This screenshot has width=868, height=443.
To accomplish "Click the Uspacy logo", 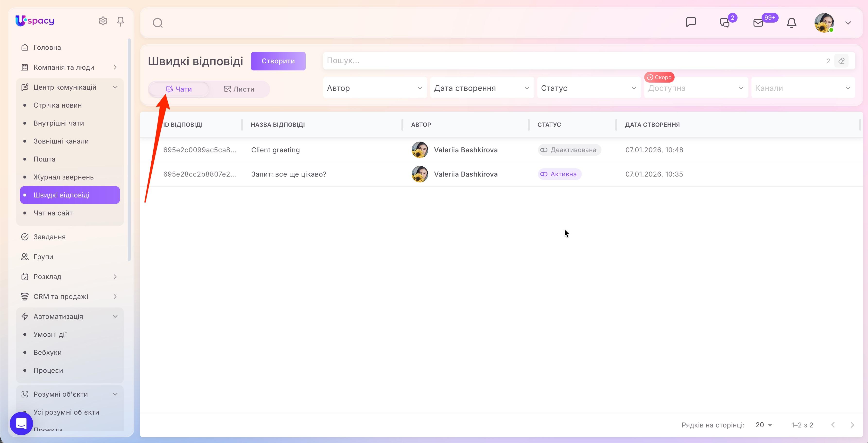I will (x=35, y=21).
